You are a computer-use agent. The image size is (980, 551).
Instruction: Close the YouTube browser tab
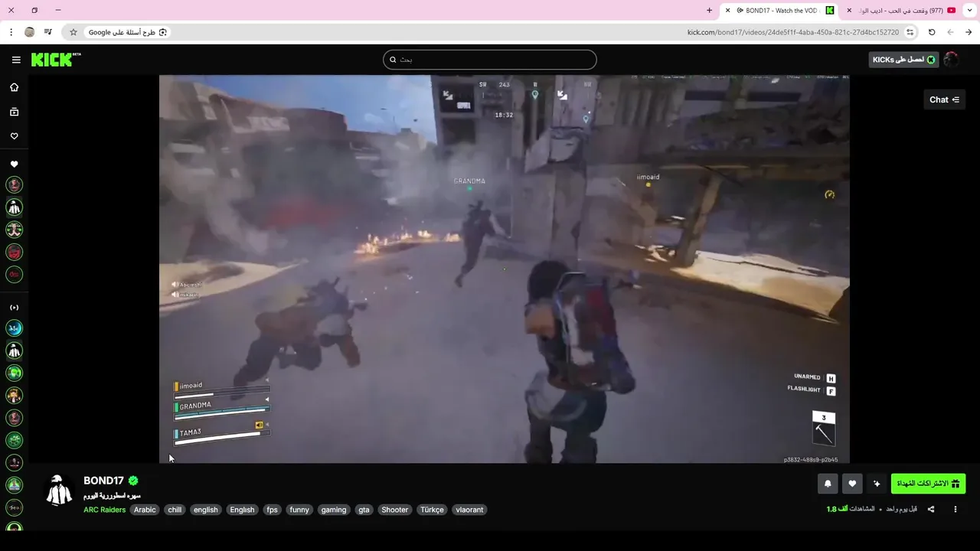pos(849,11)
